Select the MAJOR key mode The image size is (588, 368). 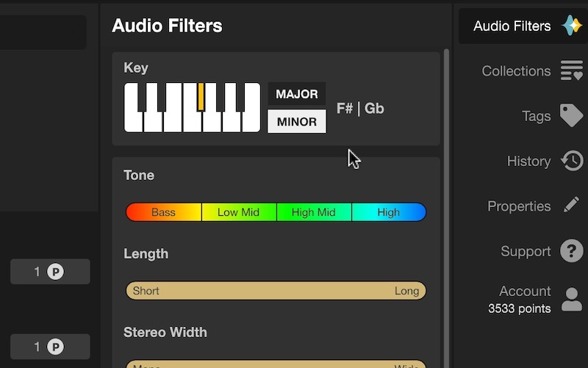click(296, 94)
